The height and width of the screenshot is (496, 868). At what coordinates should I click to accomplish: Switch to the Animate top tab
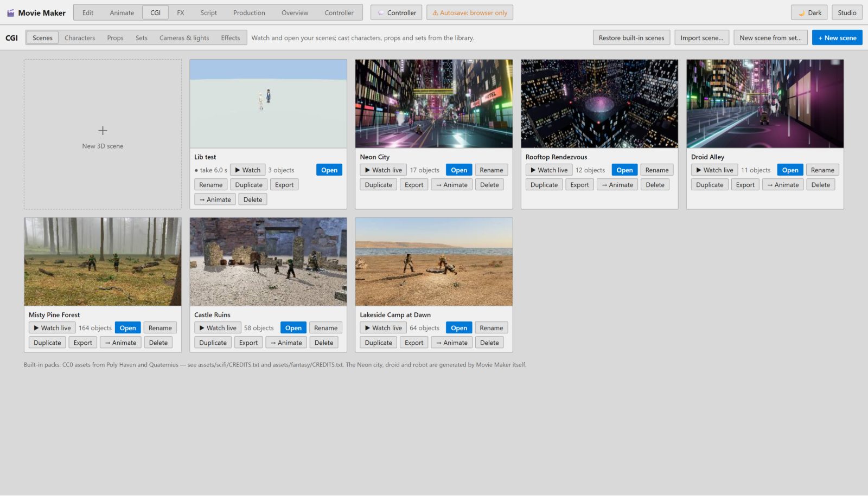tap(122, 12)
